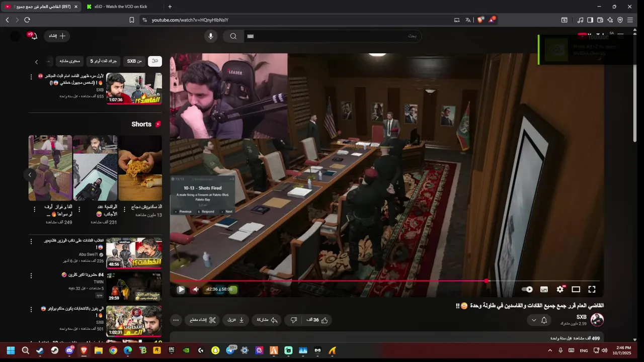Viewport: 644px width, 362px height.
Task: Open options for the TWIN 29:59 video
Action: pos(31,276)
